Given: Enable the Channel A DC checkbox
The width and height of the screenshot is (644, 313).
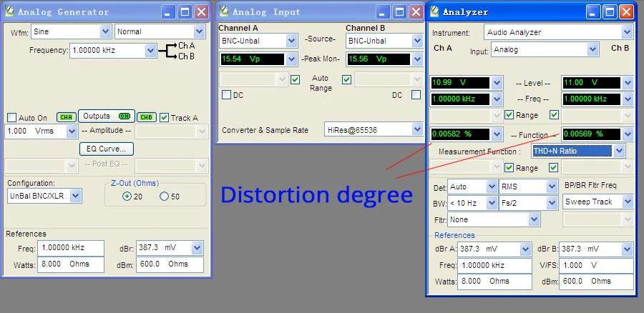Looking at the screenshot, I should coord(226,95).
